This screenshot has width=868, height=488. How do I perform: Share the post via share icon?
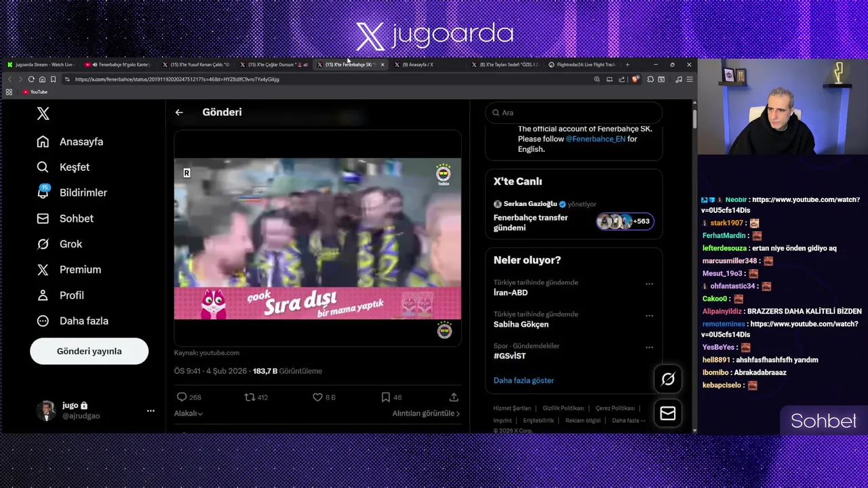[454, 397]
